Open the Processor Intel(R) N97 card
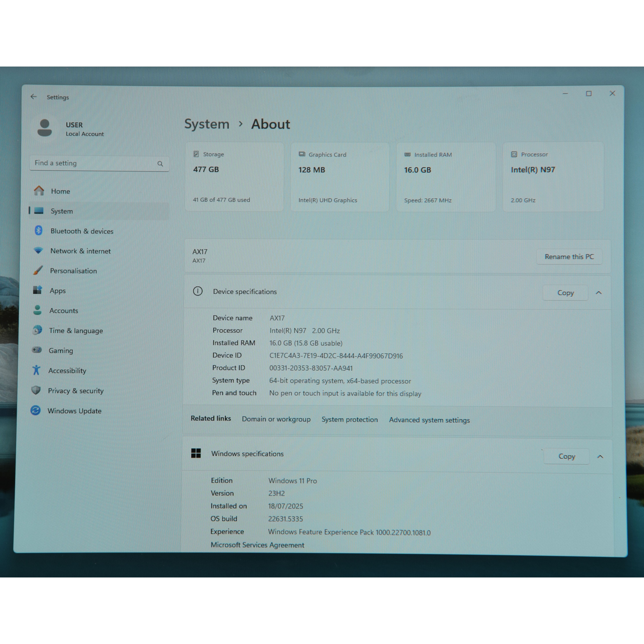 pyautogui.click(x=553, y=177)
